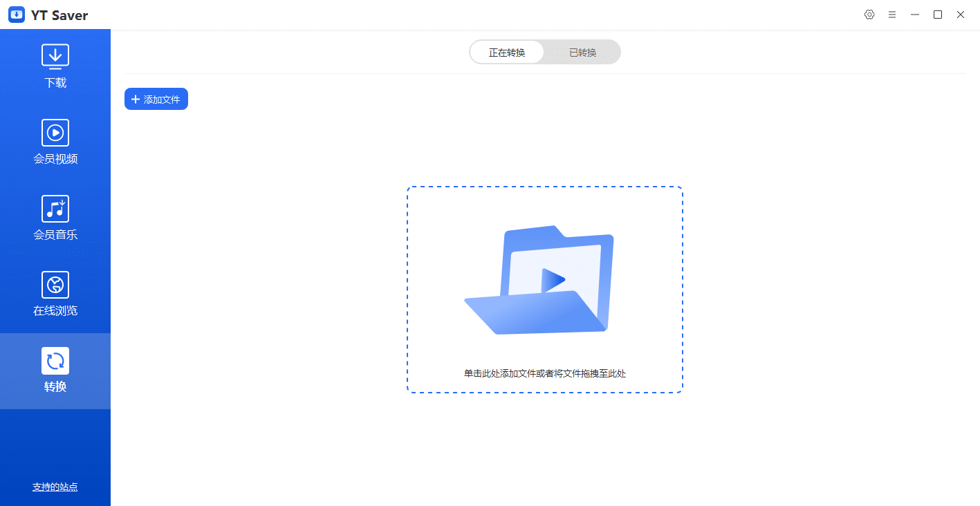Click the 单击此处添加文件 drop zone text

pyautogui.click(x=545, y=373)
